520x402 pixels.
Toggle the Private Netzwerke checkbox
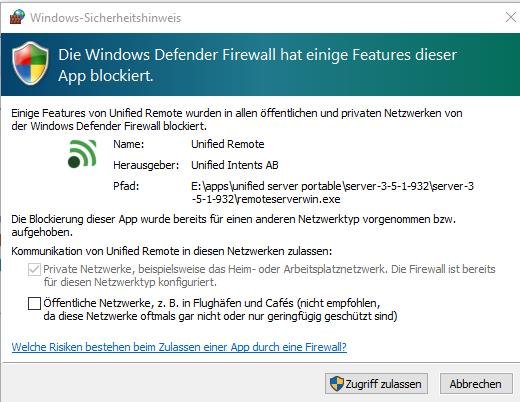pos(34,269)
